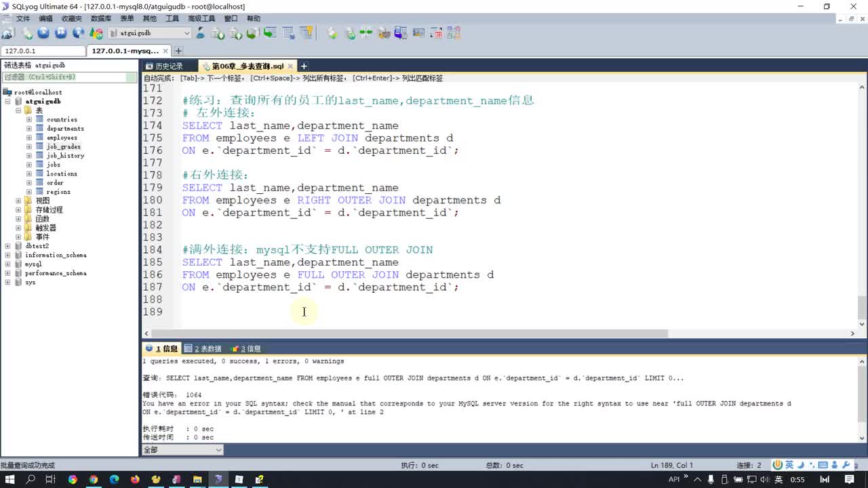Viewport: 868px width, 488px height.
Task: Click the scheduled backup green arrow icon
Action: (270, 33)
